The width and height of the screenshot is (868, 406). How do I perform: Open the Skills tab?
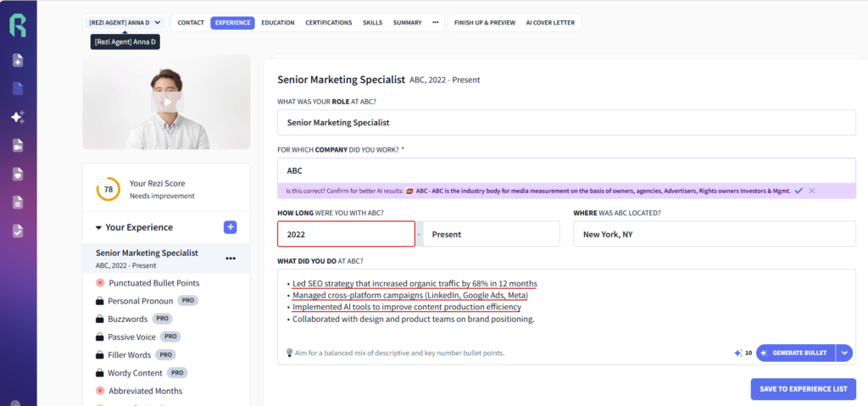pyautogui.click(x=372, y=23)
